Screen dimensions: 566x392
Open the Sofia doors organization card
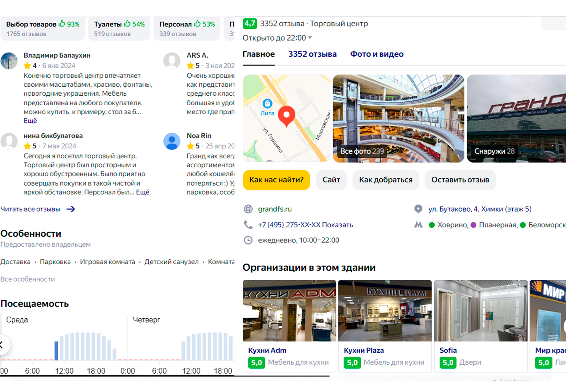click(481, 326)
